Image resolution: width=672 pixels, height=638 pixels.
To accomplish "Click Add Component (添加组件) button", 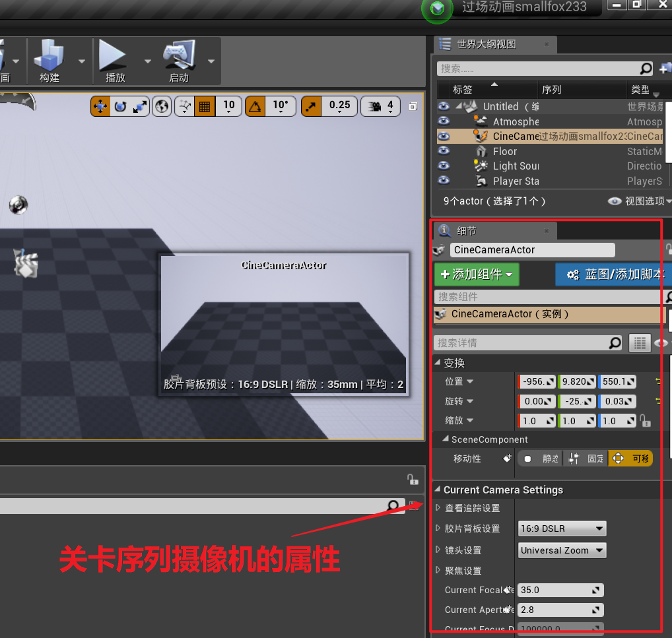I will [477, 274].
